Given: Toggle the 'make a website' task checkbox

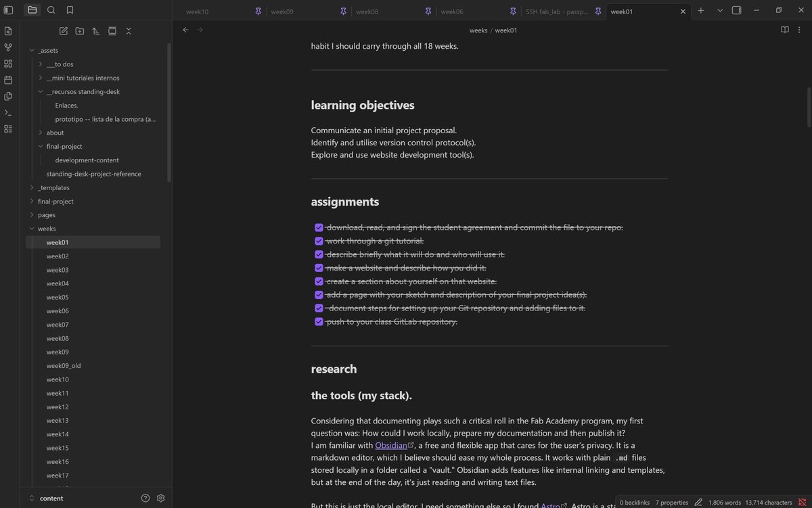Looking at the screenshot, I should tap(319, 268).
